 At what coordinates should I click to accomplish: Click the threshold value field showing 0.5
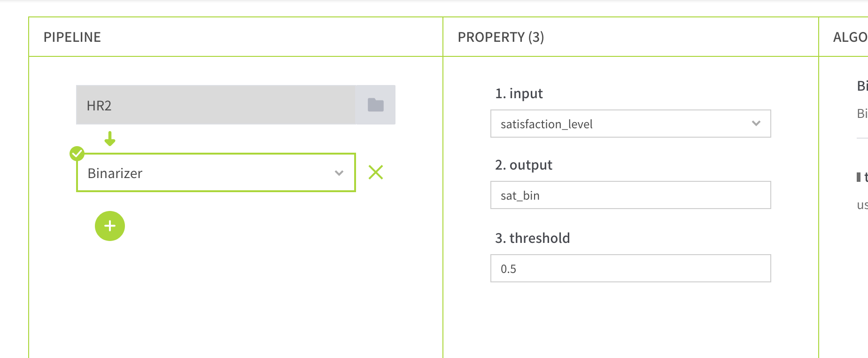point(630,268)
